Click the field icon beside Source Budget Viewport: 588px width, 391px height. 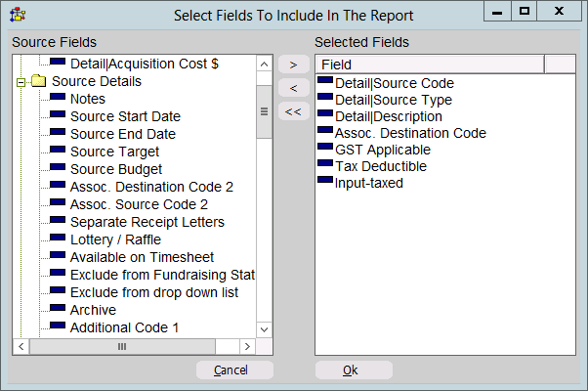tap(58, 167)
